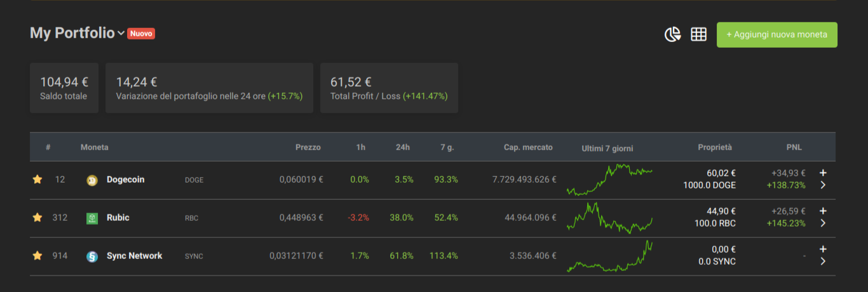868x292 pixels.
Task: Click the Dogecoin coin logo
Action: coord(92,181)
